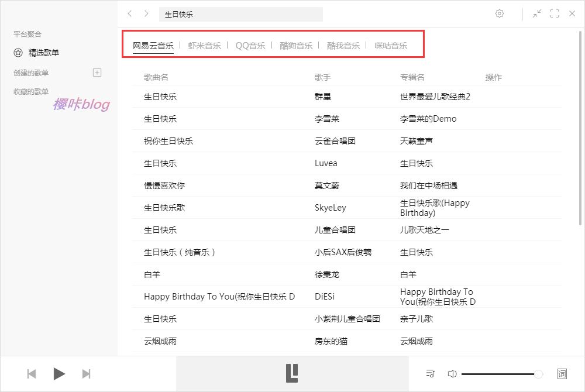Click artist DiESi

tap(325, 297)
